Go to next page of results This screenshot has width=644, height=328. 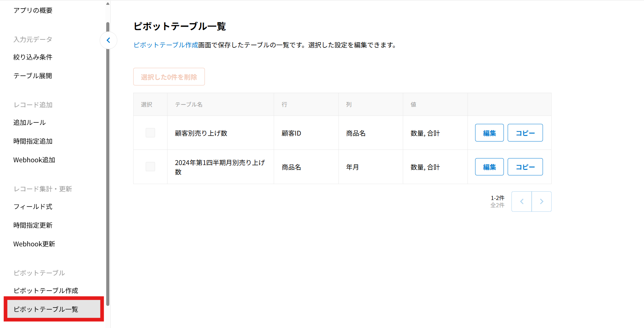[542, 201]
